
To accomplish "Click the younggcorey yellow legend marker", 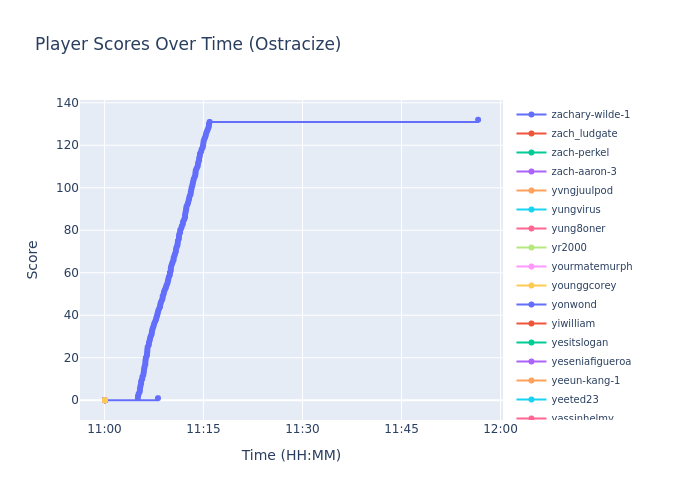I will 531,286.
